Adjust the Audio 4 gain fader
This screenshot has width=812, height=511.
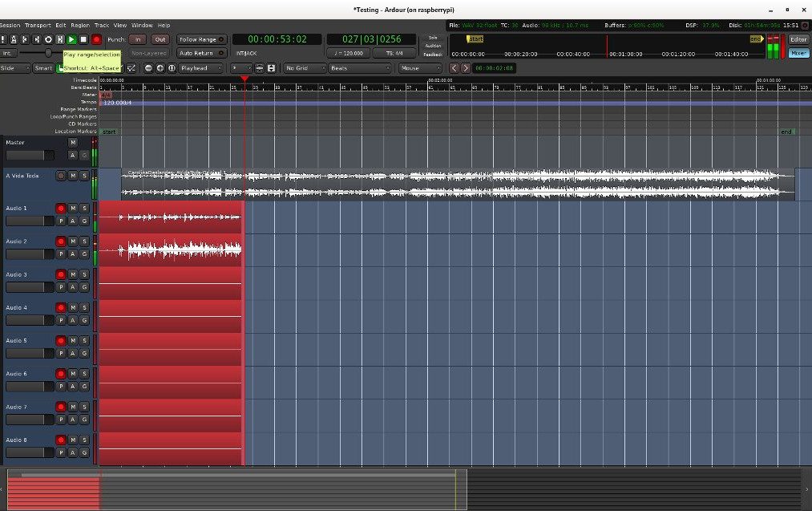click(30, 320)
